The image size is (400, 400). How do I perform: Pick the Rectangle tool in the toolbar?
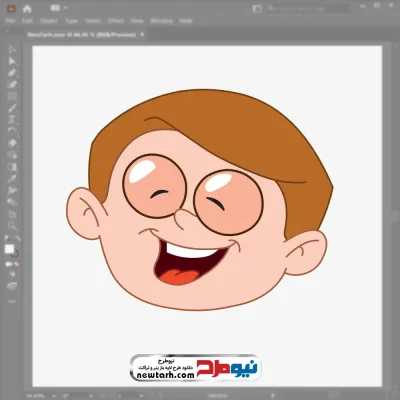12,97
